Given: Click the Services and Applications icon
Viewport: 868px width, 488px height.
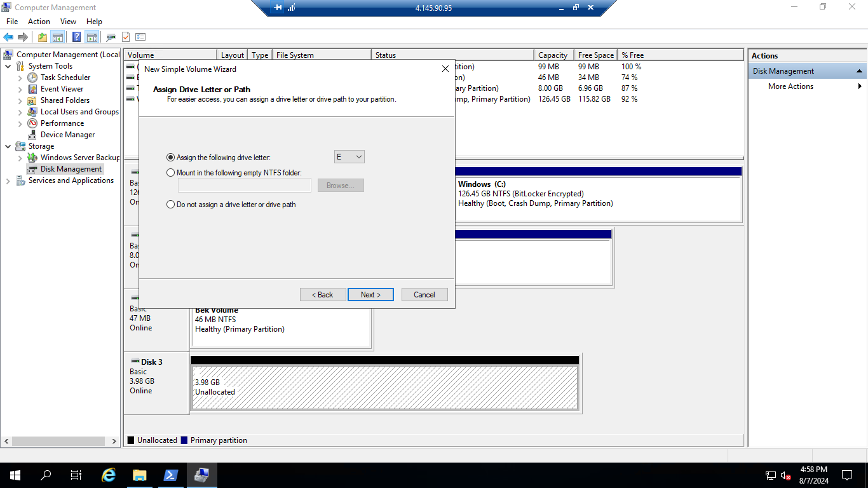Looking at the screenshot, I should pos(20,180).
